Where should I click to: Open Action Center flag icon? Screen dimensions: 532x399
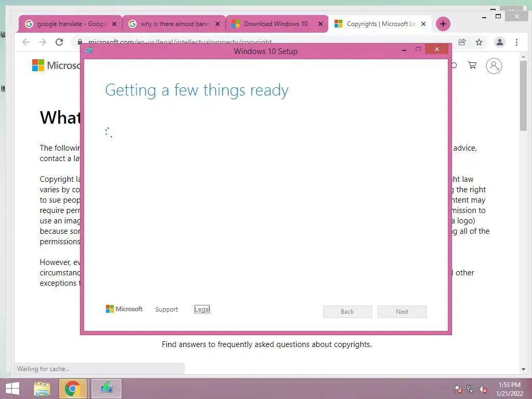click(x=458, y=389)
